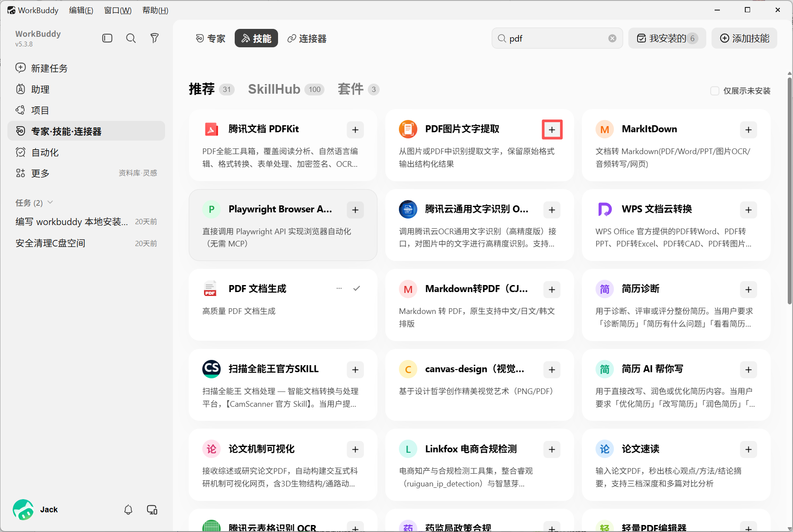
Task: Open 自动化 in the sidebar
Action: [86, 152]
